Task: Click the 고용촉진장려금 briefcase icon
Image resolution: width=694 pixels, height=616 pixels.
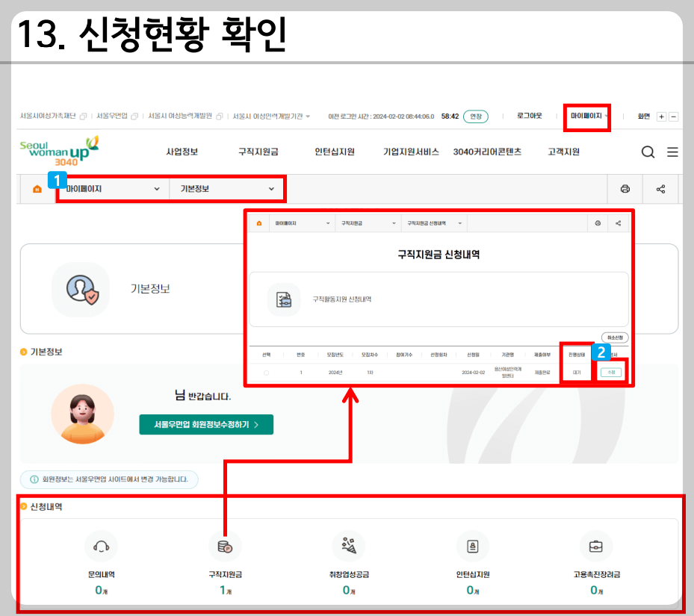Action: [595, 546]
